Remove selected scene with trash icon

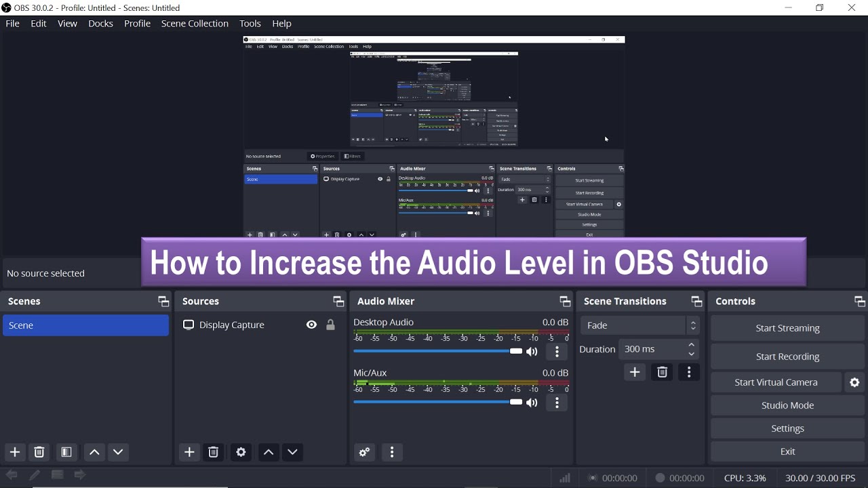click(39, 452)
